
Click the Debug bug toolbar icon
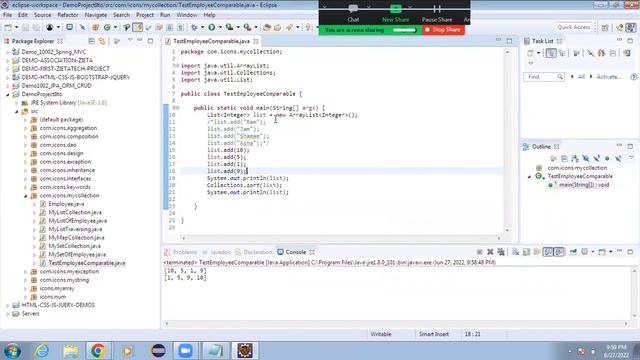pos(194,27)
